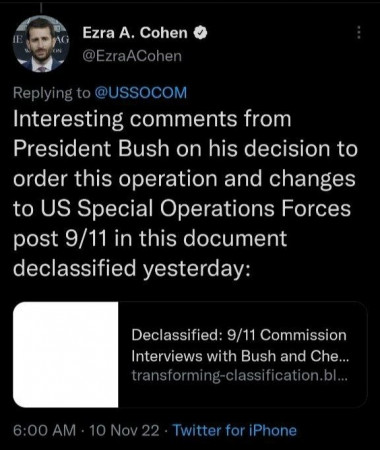Click the white link card thumbnail

pos(66,355)
